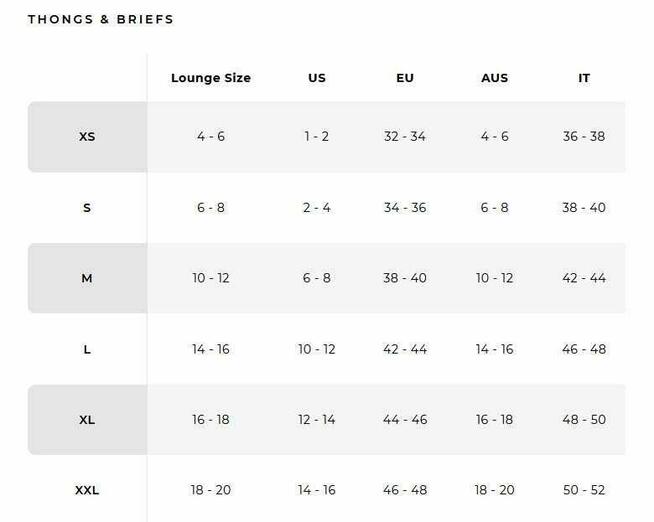Select the EU 42 - 44 cell
The width and height of the screenshot is (654, 522).
click(405, 349)
